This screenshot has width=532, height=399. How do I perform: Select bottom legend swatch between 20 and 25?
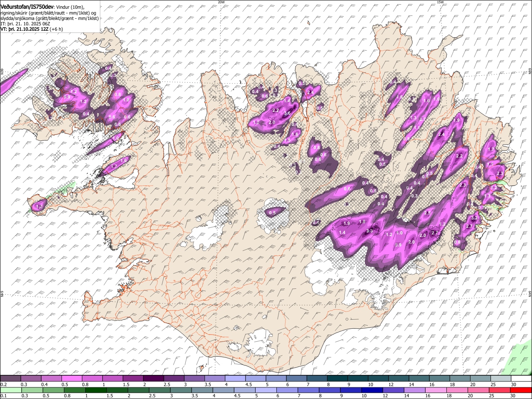479,389
